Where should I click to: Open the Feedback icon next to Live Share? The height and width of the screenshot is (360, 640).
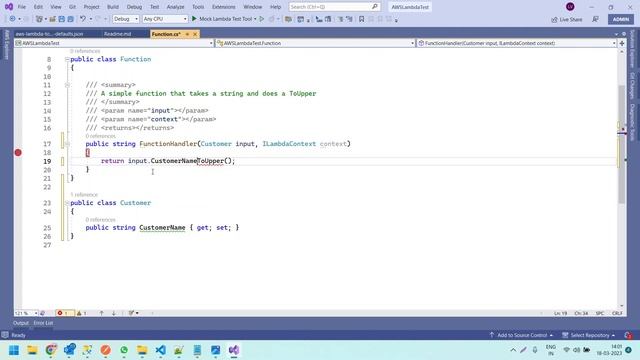click(x=596, y=19)
